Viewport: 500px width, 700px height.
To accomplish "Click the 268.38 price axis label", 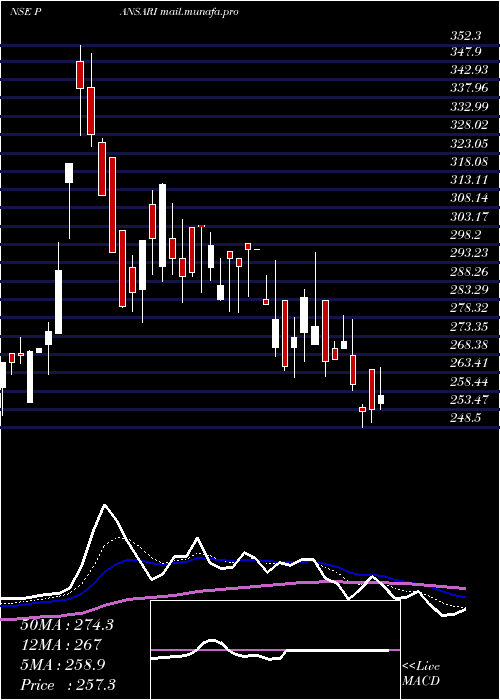I will (469, 345).
